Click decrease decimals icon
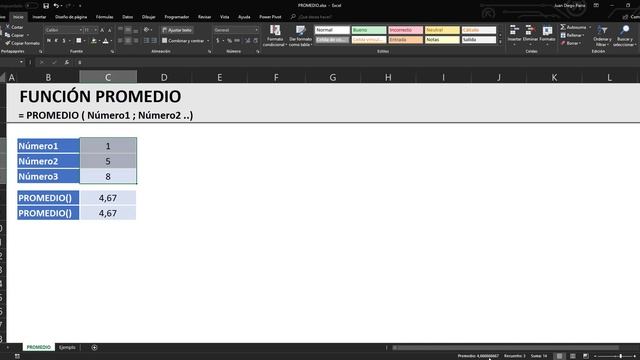640x360 pixels. click(x=256, y=41)
